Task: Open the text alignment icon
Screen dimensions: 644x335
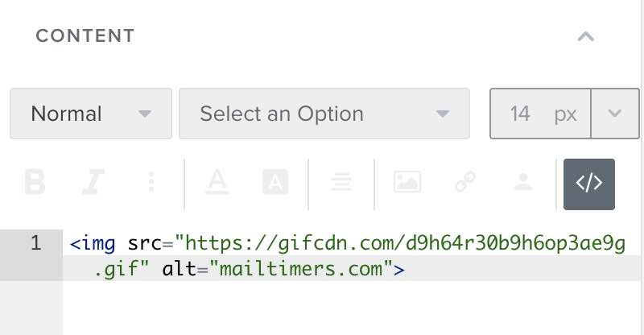Action: pyautogui.click(x=341, y=183)
